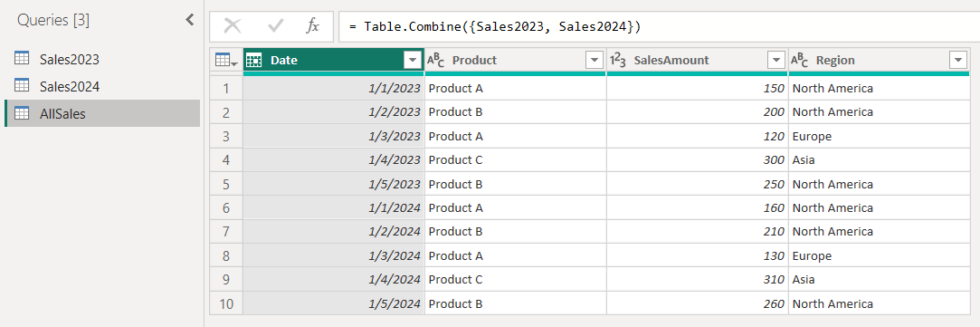
Task: Change Product column ABC data type icon
Action: pyautogui.click(x=435, y=61)
